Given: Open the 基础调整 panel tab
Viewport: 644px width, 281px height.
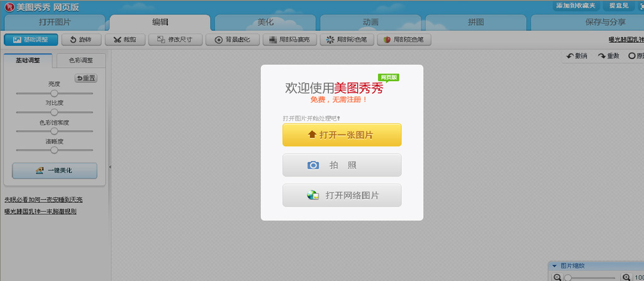Looking at the screenshot, I should pos(28,60).
